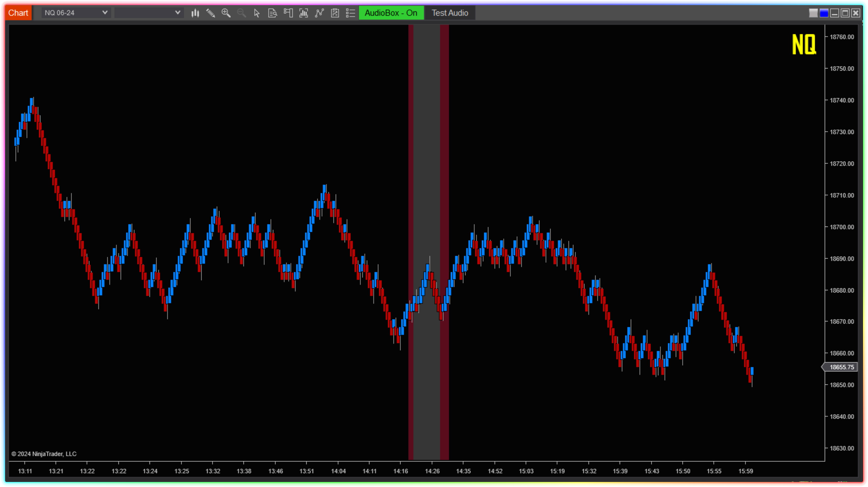This screenshot has height=487, width=868.
Task: Click the zoom out magnifier icon
Action: tap(241, 13)
